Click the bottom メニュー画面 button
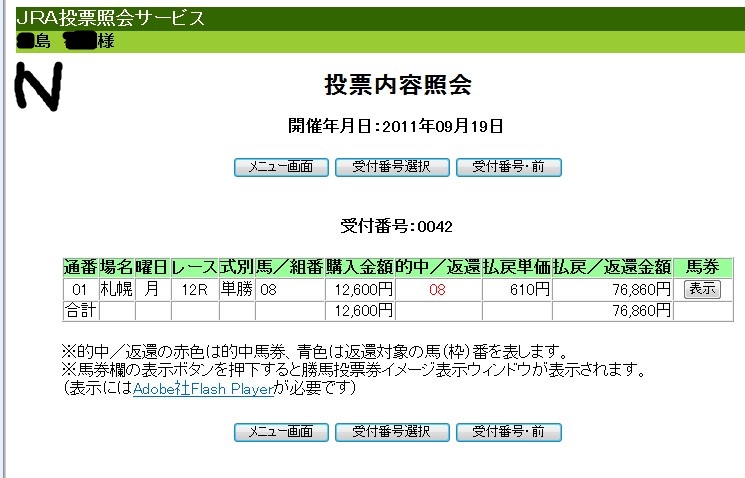The height and width of the screenshot is (478, 745). coord(281,432)
